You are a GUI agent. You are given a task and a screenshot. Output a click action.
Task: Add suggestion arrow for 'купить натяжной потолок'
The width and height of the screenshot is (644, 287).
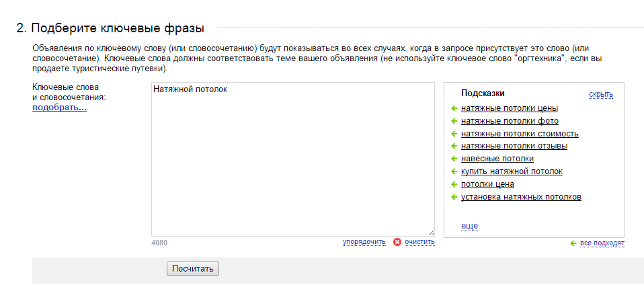click(454, 171)
